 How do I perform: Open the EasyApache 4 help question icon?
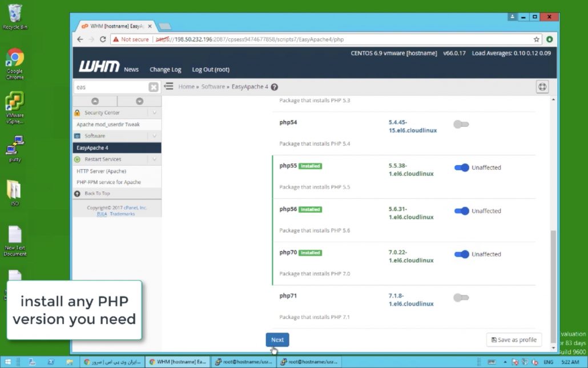pyautogui.click(x=275, y=87)
